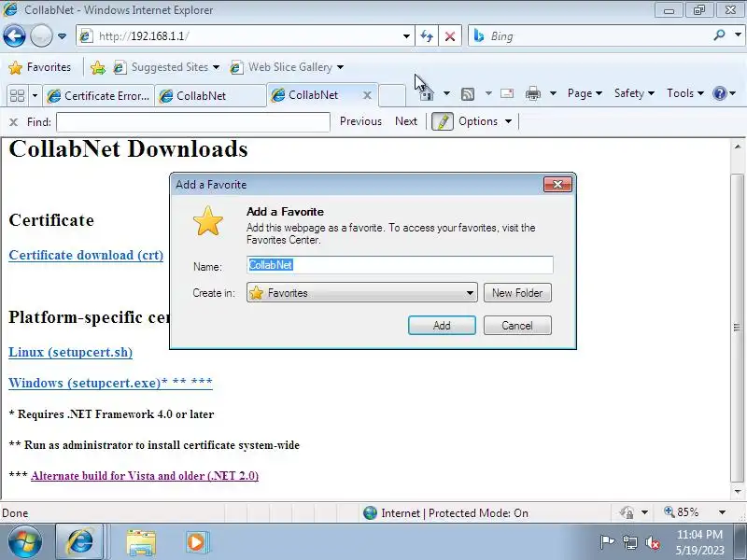Expand the Home button dropdown arrow
The height and width of the screenshot is (560, 747).
446,93
